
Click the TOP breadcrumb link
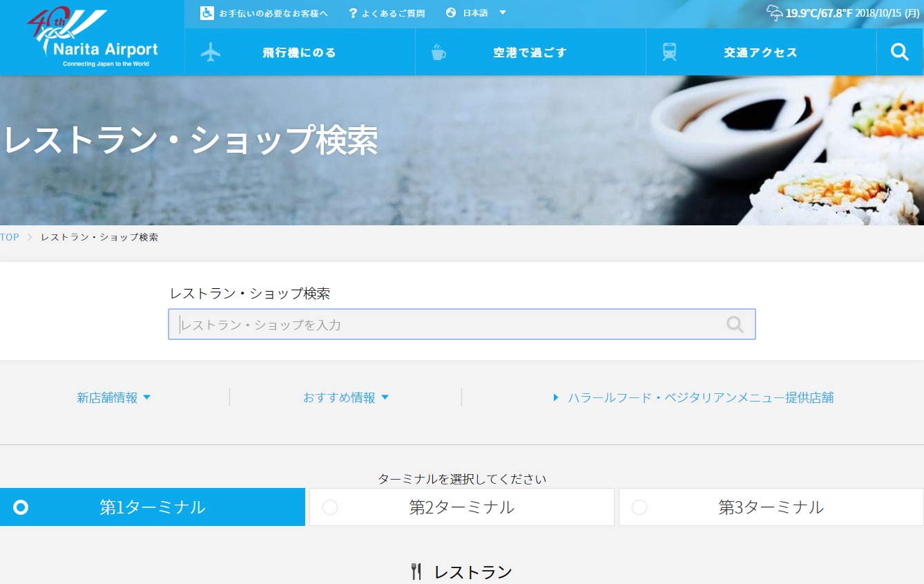(x=10, y=237)
